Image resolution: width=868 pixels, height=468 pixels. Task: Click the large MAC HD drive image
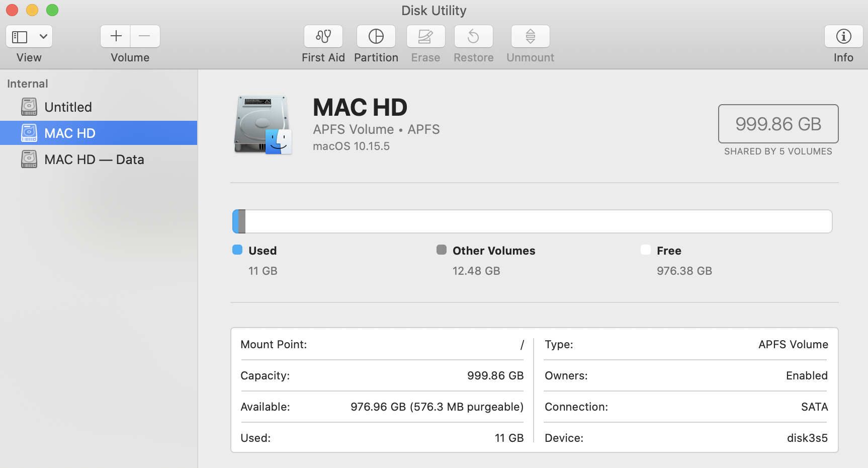(263, 124)
